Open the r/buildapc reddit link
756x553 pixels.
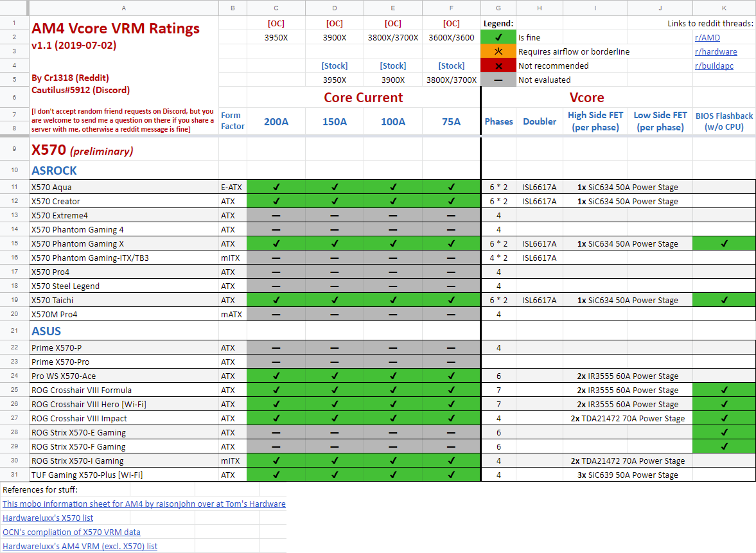point(714,66)
